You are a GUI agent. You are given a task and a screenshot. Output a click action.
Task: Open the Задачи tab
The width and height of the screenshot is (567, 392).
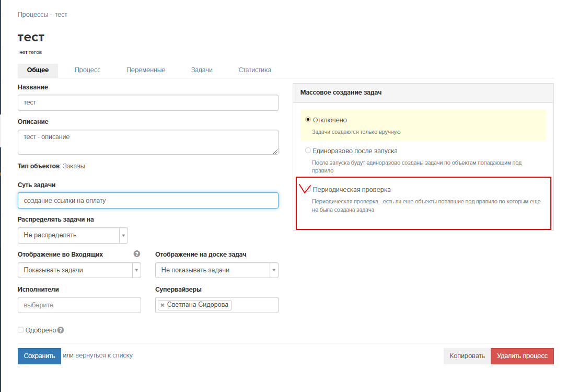pos(202,70)
